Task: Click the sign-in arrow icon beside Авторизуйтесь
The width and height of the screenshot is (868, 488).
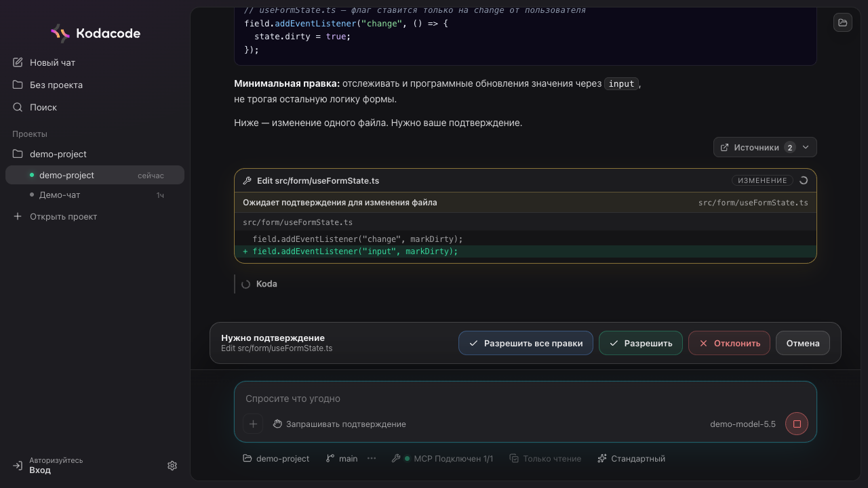Action: tap(18, 466)
